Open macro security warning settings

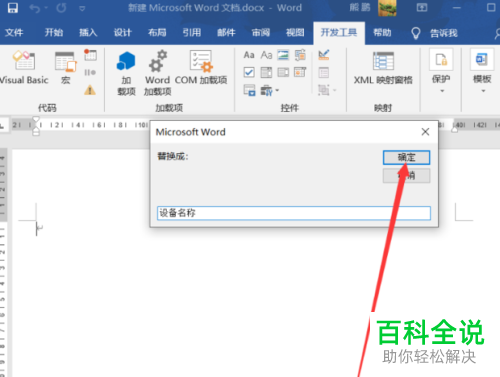point(90,90)
